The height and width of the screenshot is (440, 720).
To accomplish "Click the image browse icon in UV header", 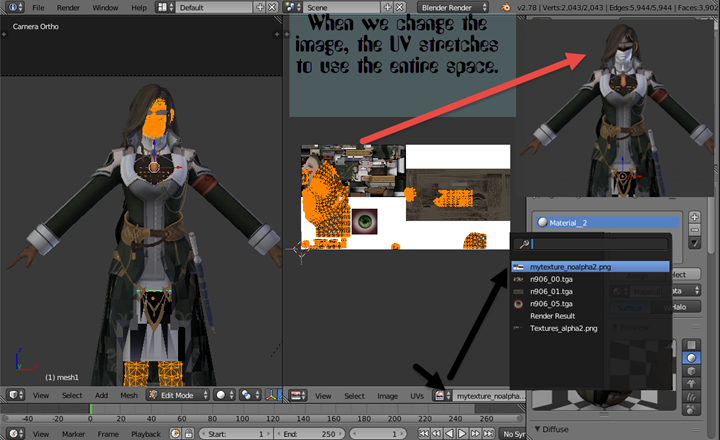I will pyautogui.click(x=442, y=395).
